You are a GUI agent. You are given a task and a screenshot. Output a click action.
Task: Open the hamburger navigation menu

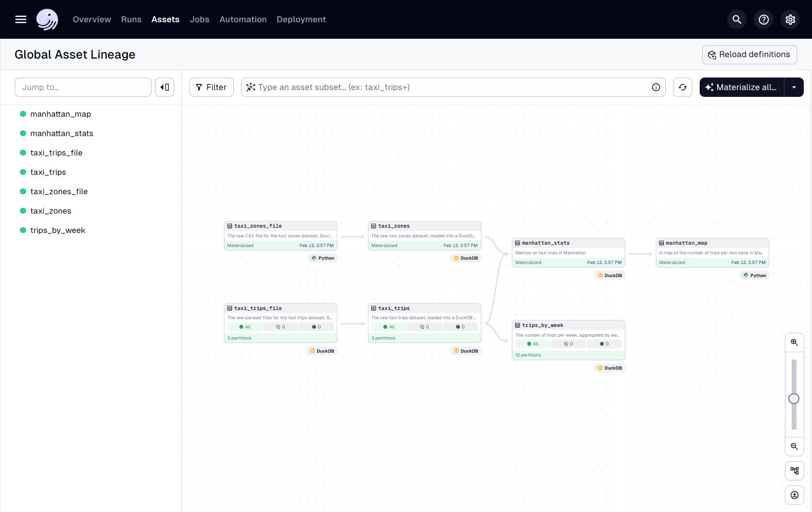click(21, 19)
